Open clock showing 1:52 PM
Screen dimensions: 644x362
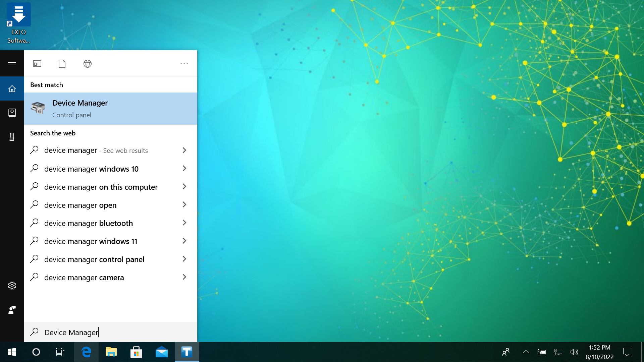[x=599, y=352]
